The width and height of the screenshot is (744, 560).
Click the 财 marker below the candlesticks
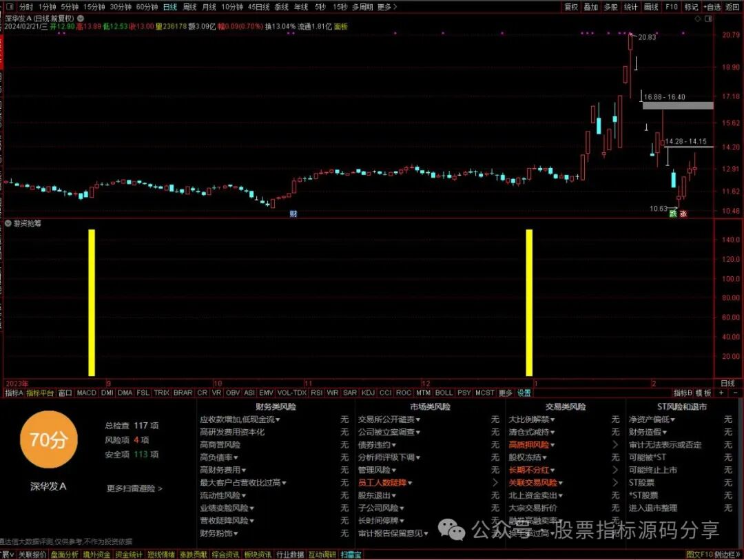point(293,214)
